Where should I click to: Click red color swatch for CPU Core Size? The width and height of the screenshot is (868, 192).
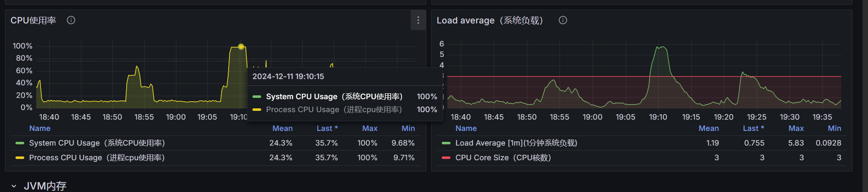(446, 158)
